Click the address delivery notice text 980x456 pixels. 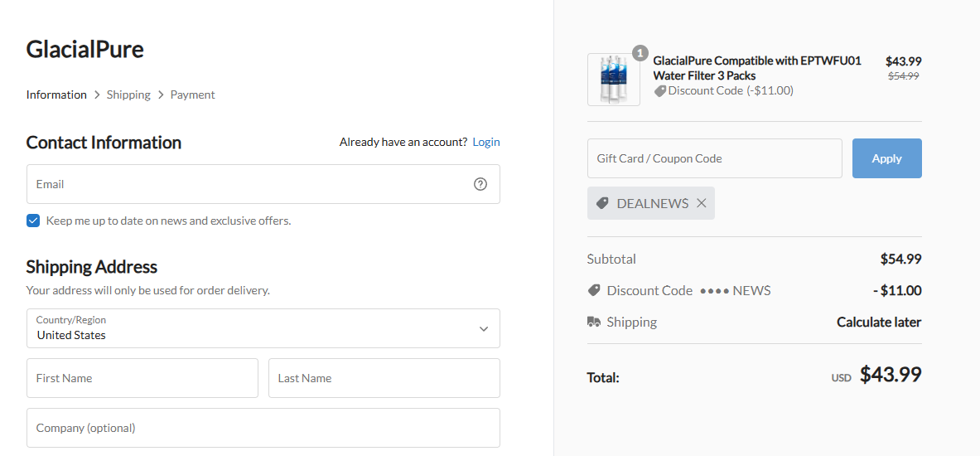[148, 290]
